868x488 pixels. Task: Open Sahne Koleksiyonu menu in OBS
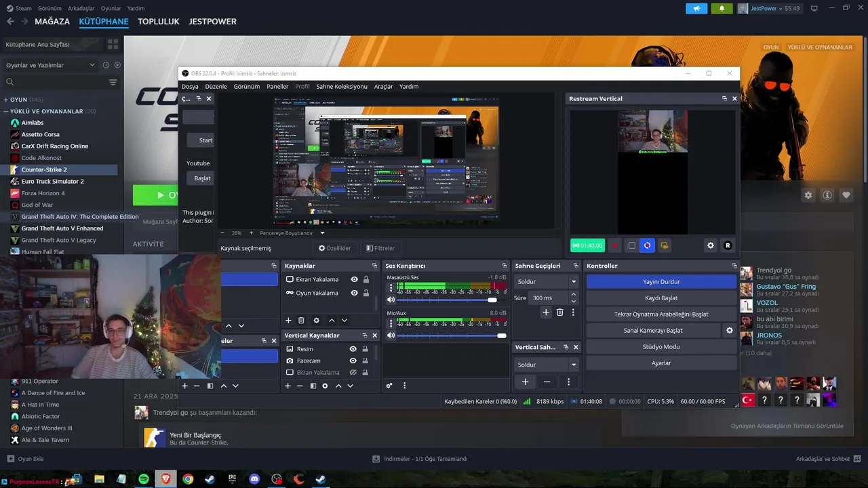[342, 86]
